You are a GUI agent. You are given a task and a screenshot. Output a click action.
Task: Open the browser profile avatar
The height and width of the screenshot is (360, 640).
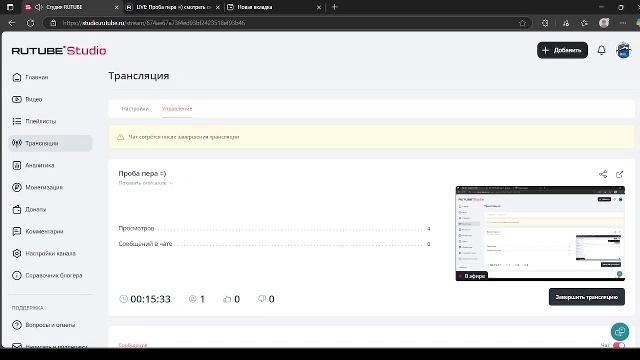604,23
